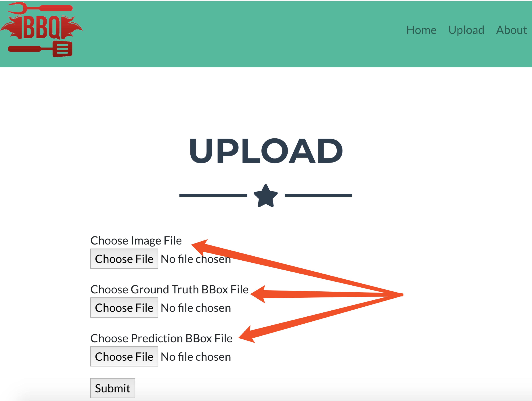Go to the Upload navigation link

point(466,30)
